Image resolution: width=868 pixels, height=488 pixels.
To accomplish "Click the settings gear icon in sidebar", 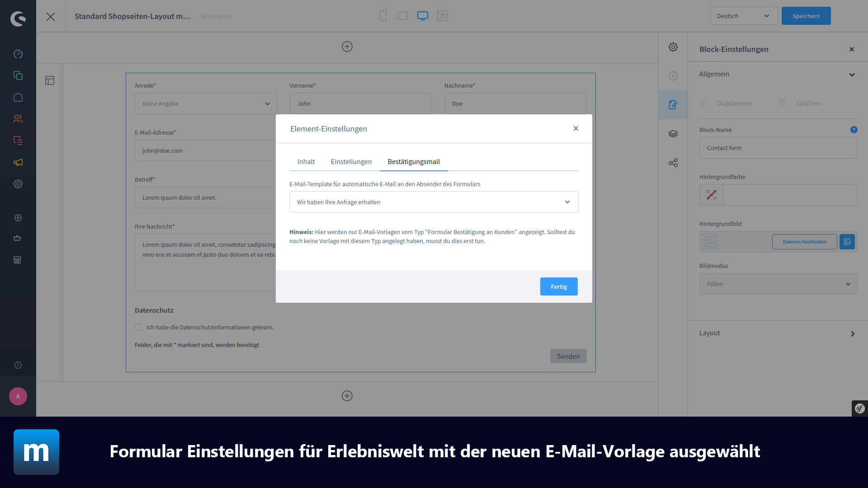I will click(x=18, y=183).
